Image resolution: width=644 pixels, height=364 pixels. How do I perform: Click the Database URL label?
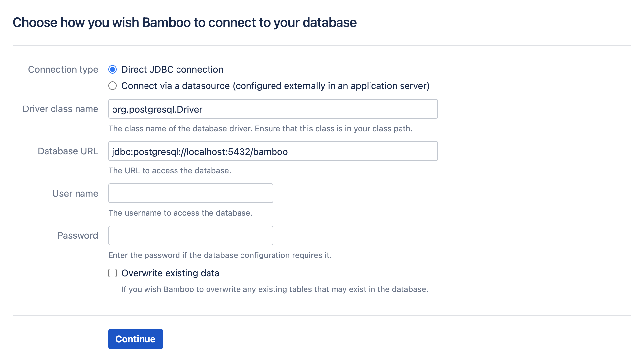click(68, 151)
